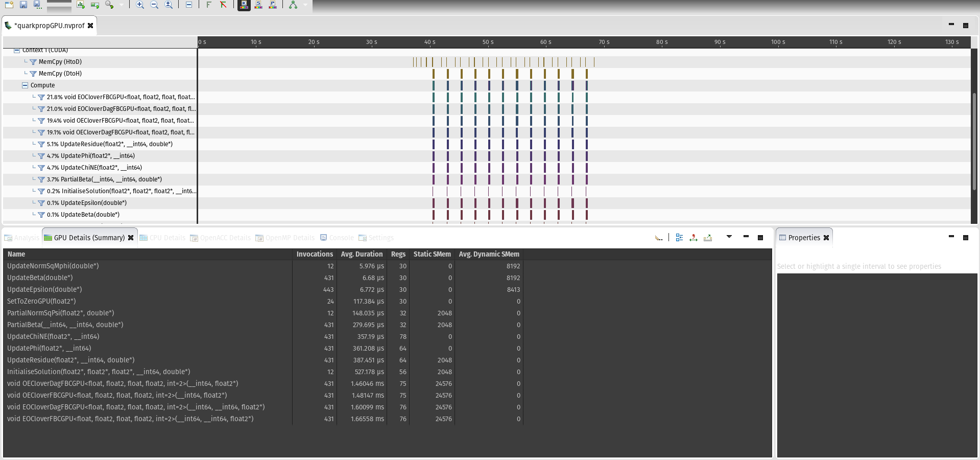Collapse the Compute tree node
980x460 pixels.
pos(25,85)
